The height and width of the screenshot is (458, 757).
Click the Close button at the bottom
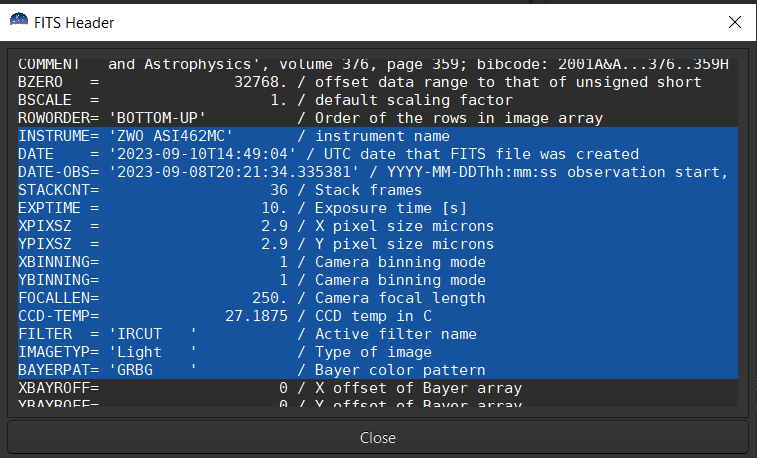pyautogui.click(x=378, y=437)
